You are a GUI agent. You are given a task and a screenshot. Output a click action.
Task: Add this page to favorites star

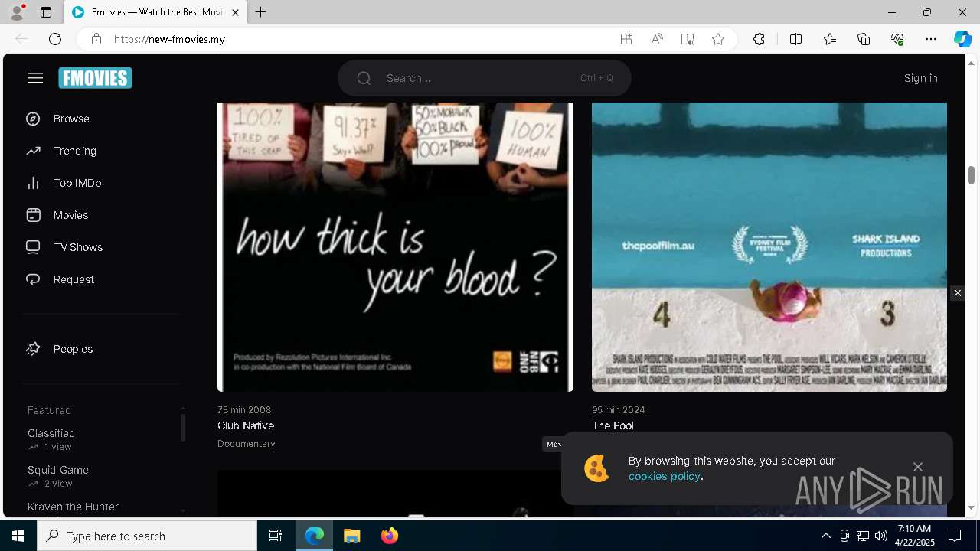pyautogui.click(x=718, y=39)
